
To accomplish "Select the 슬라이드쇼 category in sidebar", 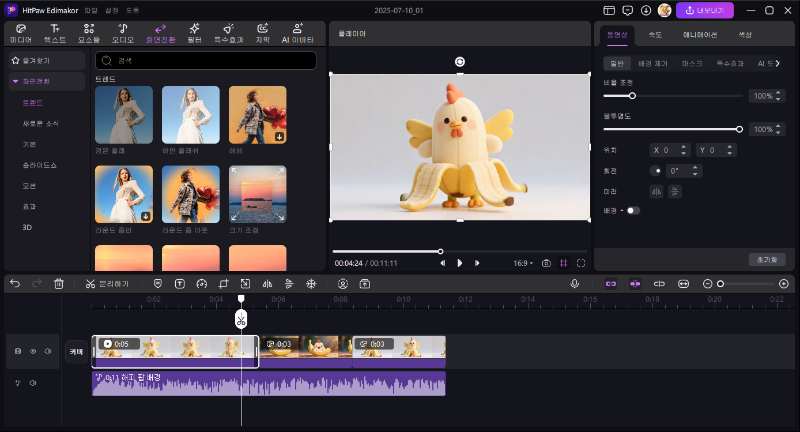I will click(39, 165).
